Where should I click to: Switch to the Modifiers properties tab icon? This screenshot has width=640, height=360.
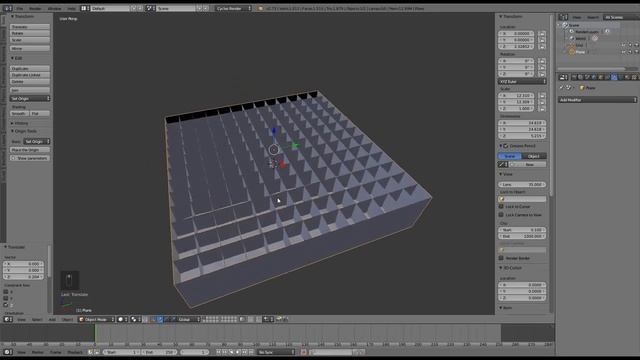(614, 78)
